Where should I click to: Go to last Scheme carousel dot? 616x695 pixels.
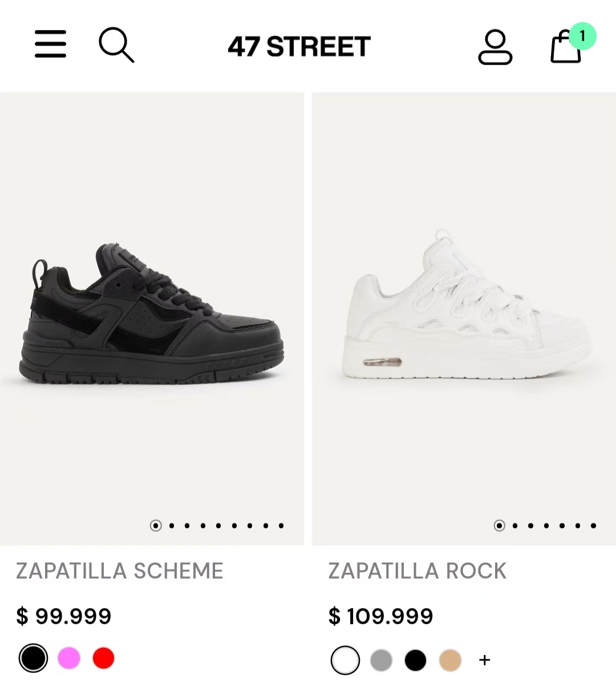coord(281,526)
